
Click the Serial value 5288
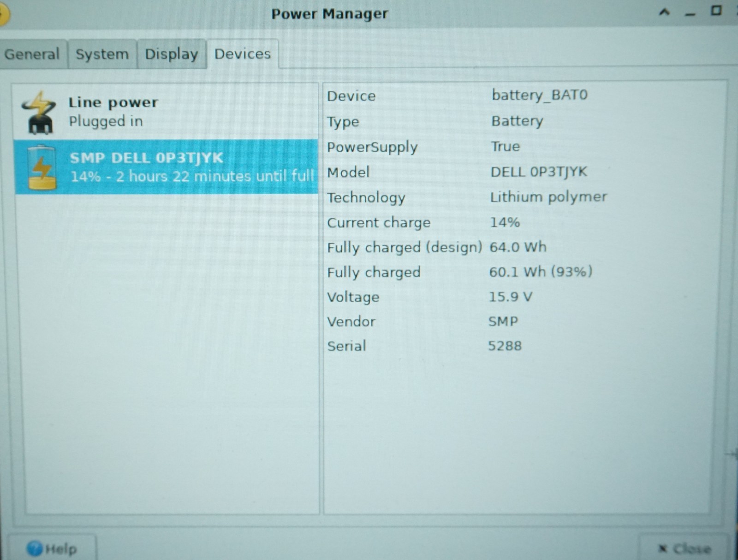click(505, 346)
